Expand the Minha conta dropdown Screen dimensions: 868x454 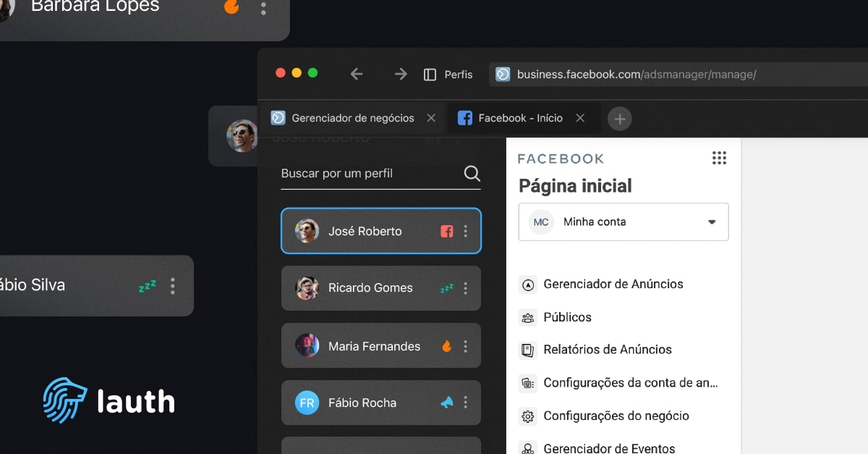point(711,222)
